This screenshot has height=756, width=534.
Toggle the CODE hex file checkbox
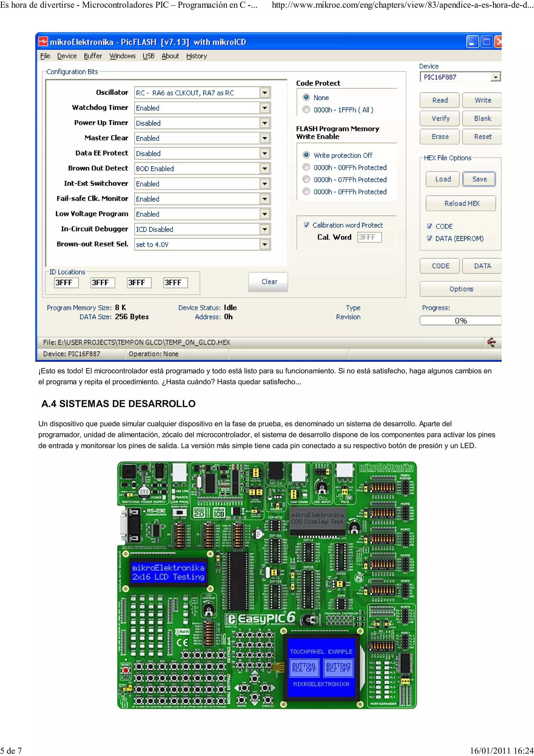429,226
